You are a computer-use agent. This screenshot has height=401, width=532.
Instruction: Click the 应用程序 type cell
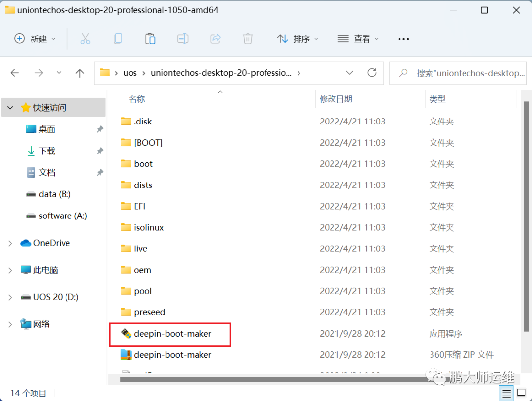[445, 334]
